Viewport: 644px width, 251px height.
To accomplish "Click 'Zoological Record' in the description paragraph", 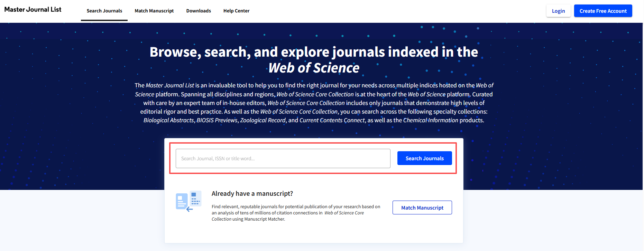I will (x=263, y=120).
